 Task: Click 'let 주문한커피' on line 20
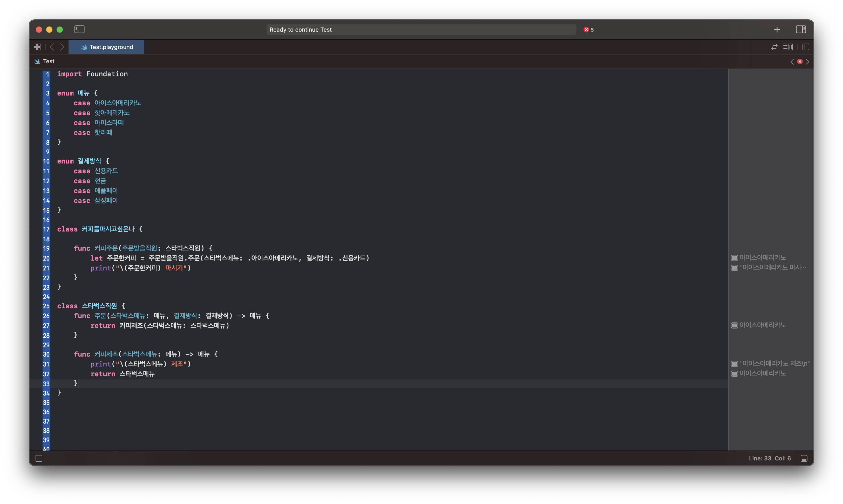pyautogui.click(x=113, y=258)
